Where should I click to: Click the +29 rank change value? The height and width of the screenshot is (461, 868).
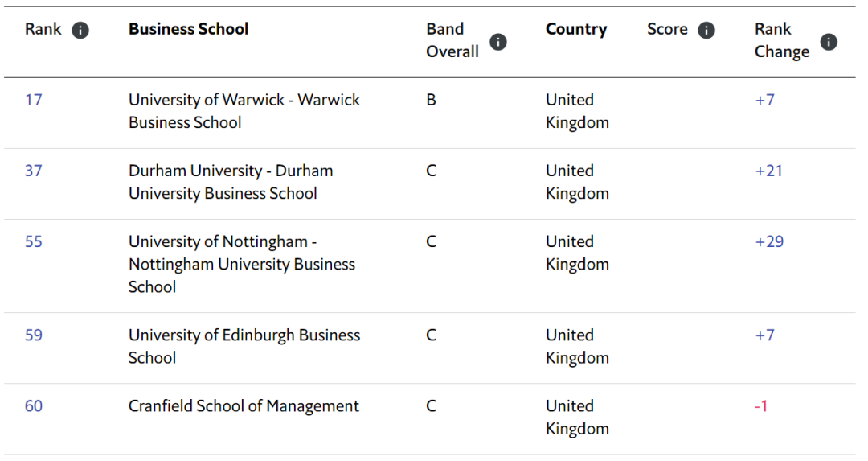[769, 242]
